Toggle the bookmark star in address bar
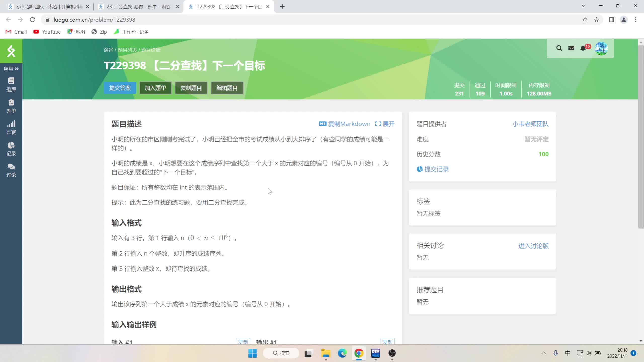Screen dimensions: 644x362 click(596, 20)
